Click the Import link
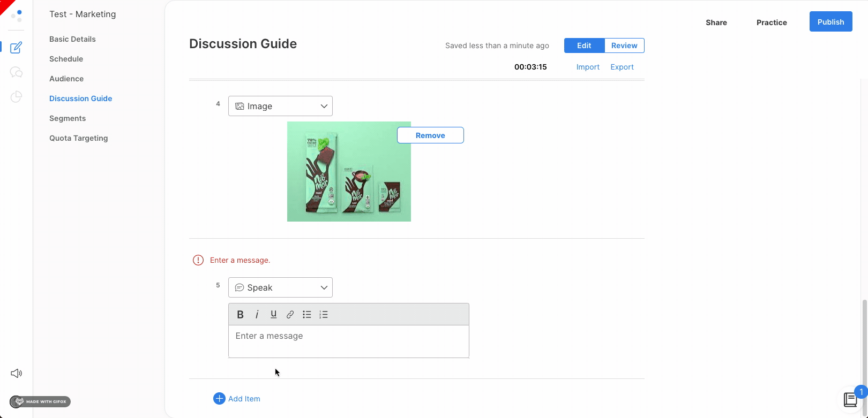Screen dimensions: 868x418 [x=588, y=67]
